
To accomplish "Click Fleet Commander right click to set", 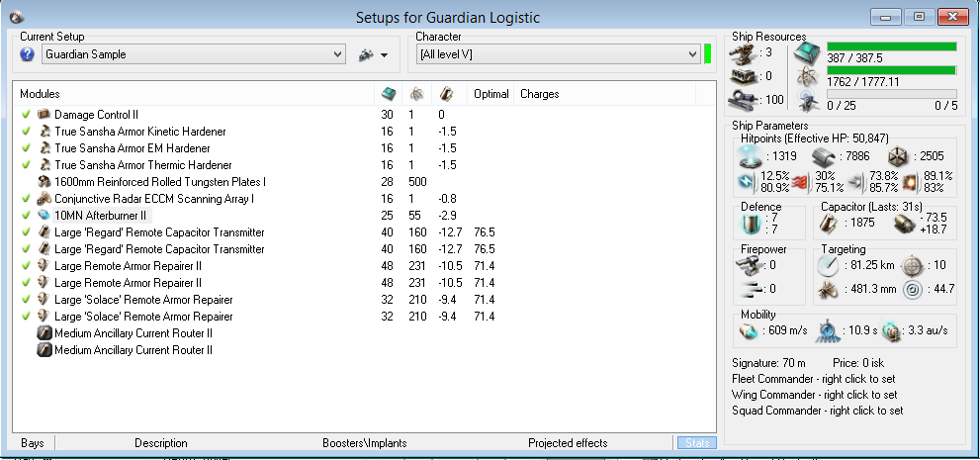I will click(813, 379).
